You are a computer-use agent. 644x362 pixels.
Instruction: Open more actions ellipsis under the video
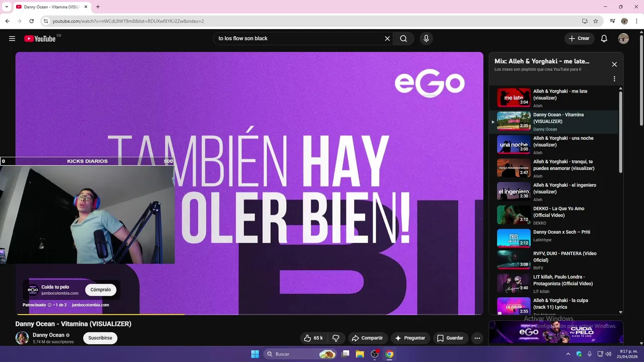pyautogui.click(x=477, y=338)
